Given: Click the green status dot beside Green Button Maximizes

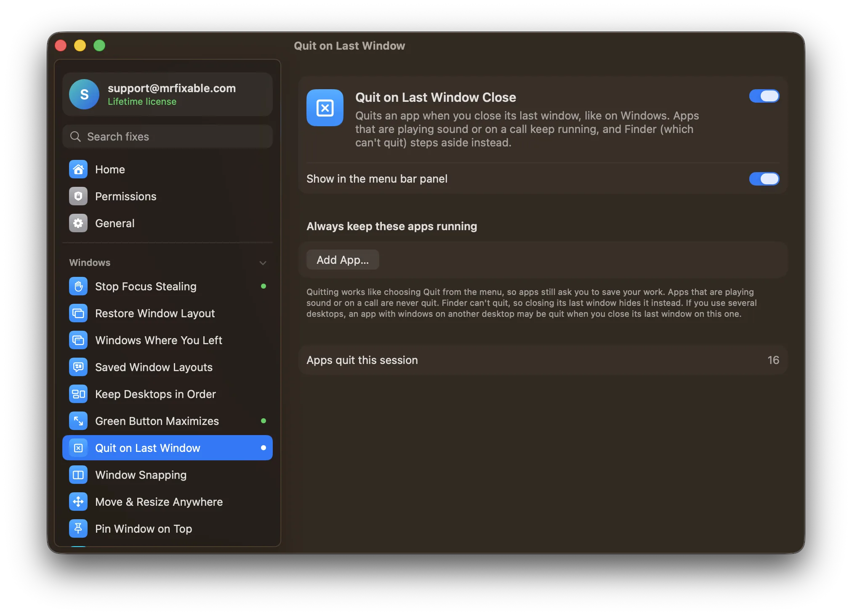Looking at the screenshot, I should [x=264, y=421].
